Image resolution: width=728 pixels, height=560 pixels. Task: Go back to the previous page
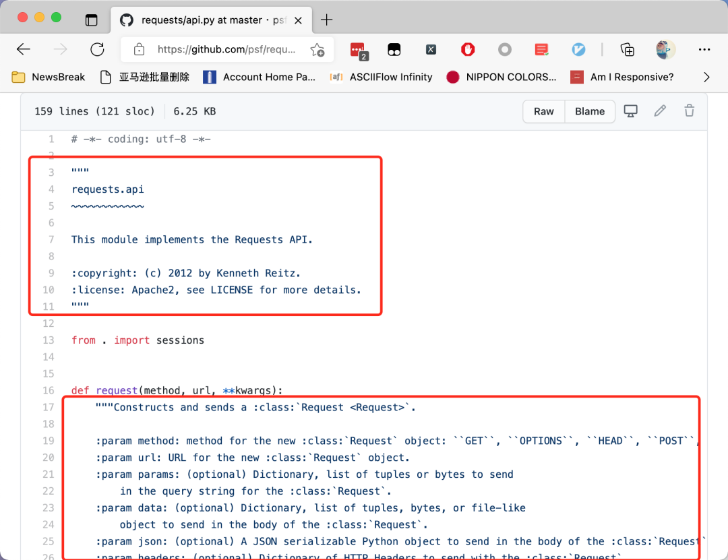point(23,49)
